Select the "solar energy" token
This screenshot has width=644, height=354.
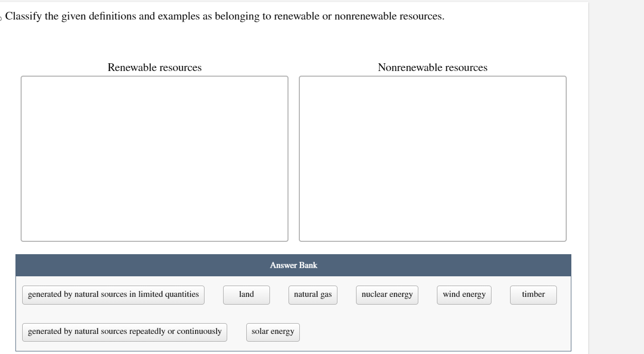(273, 331)
